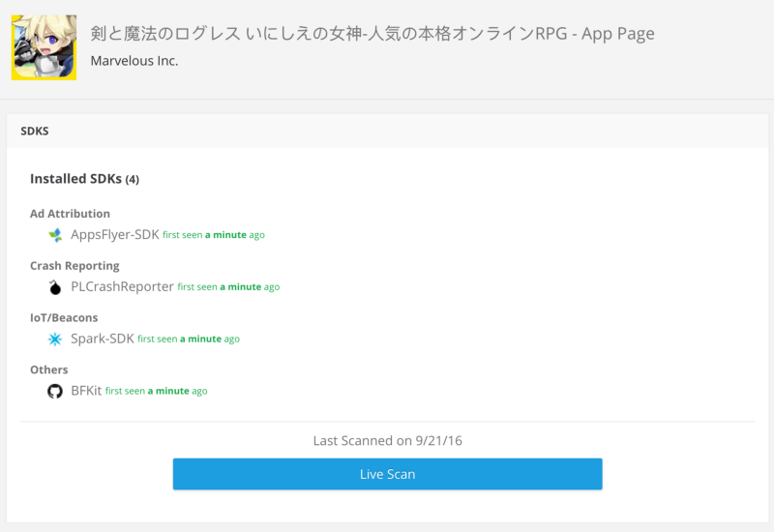774x532 pixels.
Task: Click 'first seen a minute ago' beside BFKit
Action: tap(157, 391)
